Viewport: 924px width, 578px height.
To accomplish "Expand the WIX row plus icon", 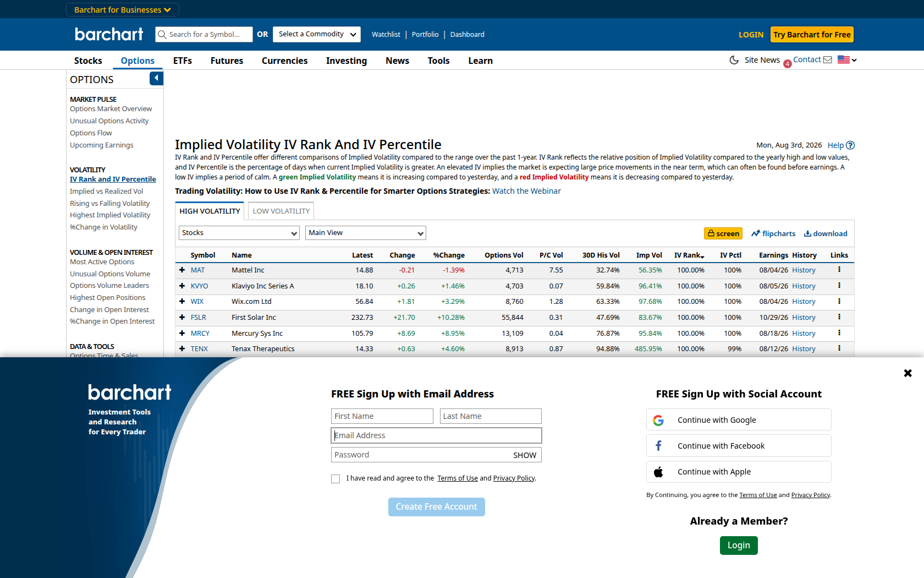I will coord(182,302).
